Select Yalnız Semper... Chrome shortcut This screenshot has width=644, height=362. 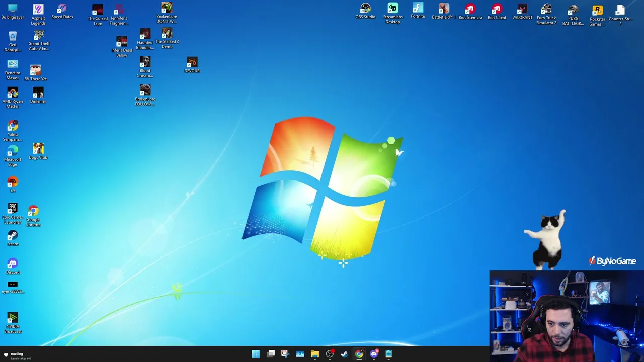pos(13,131)
